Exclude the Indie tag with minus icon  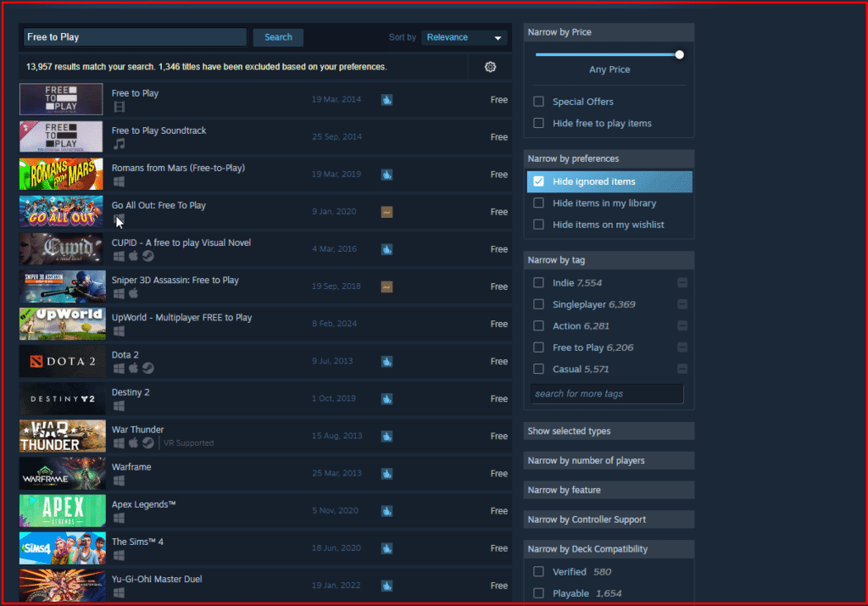pos(682,283)
